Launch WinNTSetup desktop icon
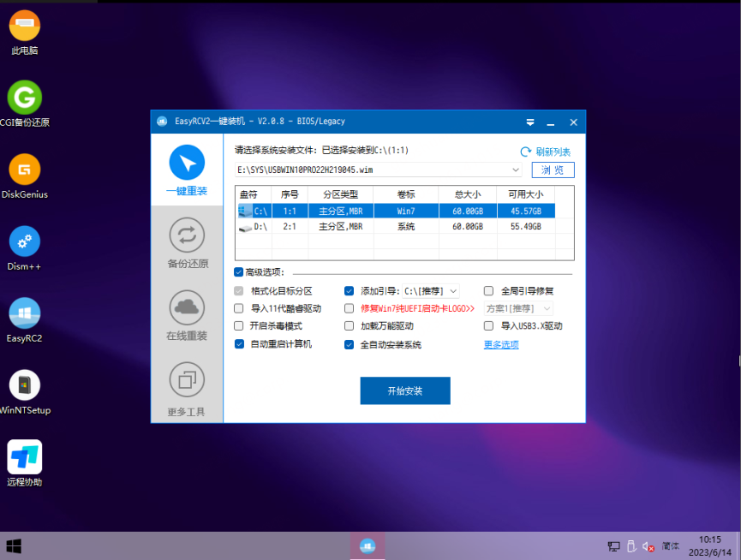The width and height of the screenshot is (741, 560). coord(25,392)
